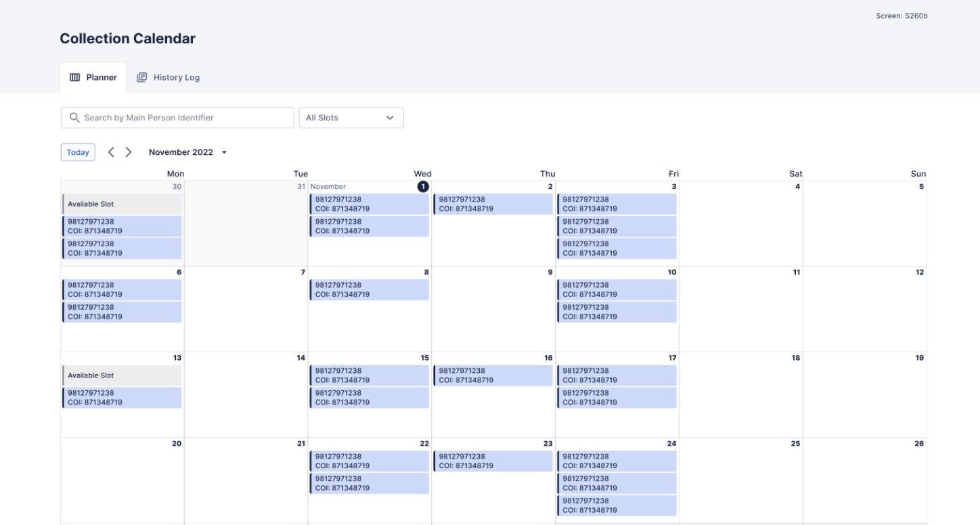Click the next month arrow
Viewport: 980px width, 525px height.
pos(129,152)
